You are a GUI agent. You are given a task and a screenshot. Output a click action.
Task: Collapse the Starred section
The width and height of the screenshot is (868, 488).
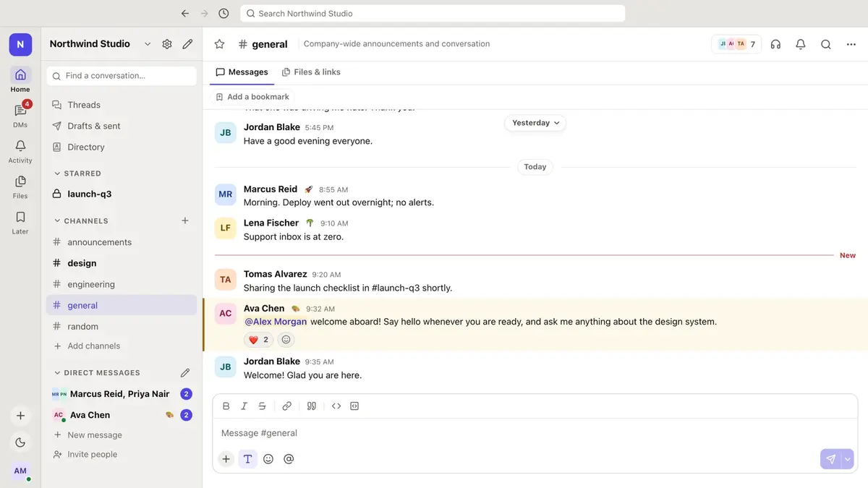click(77, 174)
